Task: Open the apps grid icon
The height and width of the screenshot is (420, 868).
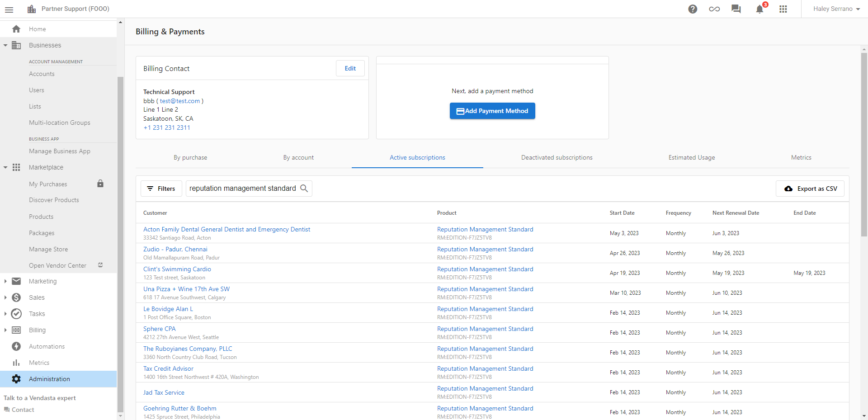Action: pyautogui.click(x=783, y=9)
